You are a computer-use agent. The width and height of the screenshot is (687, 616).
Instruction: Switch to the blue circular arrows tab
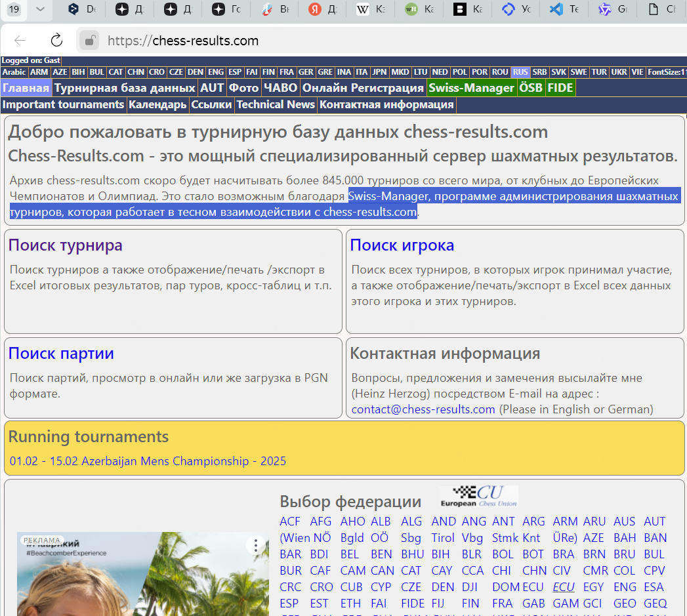[x=508, y=9]
